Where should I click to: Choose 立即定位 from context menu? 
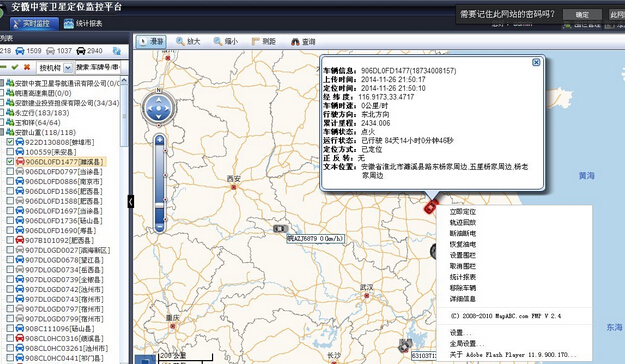click(462, 211)
